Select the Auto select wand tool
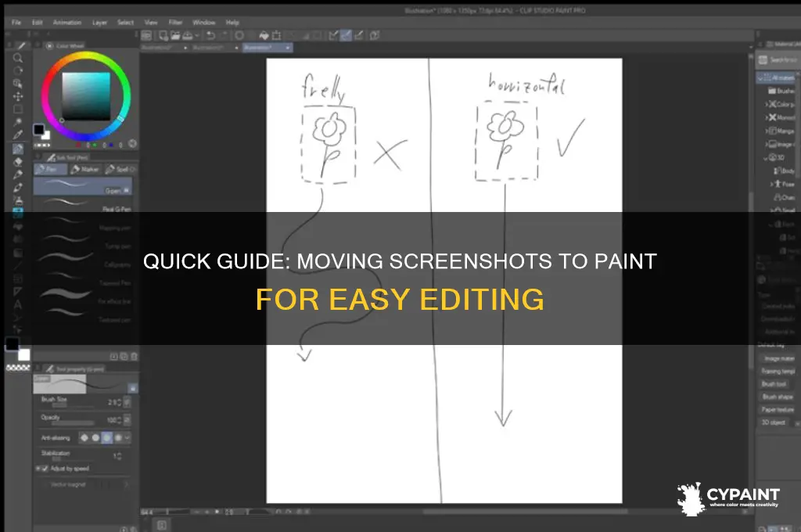 pos(17,122)
